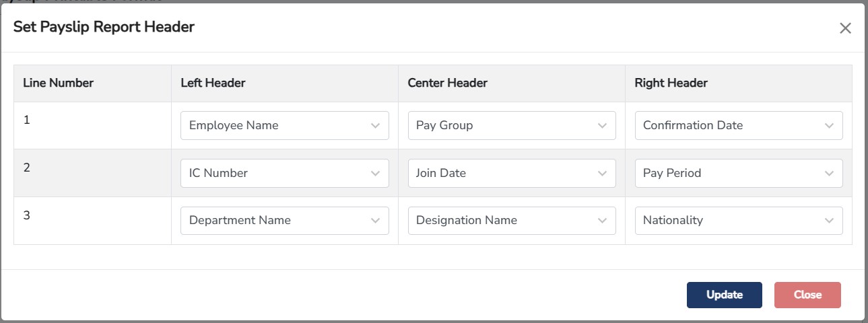Open the Designation Name center header dropdown
Screen dimensions: 868x323
511,221
